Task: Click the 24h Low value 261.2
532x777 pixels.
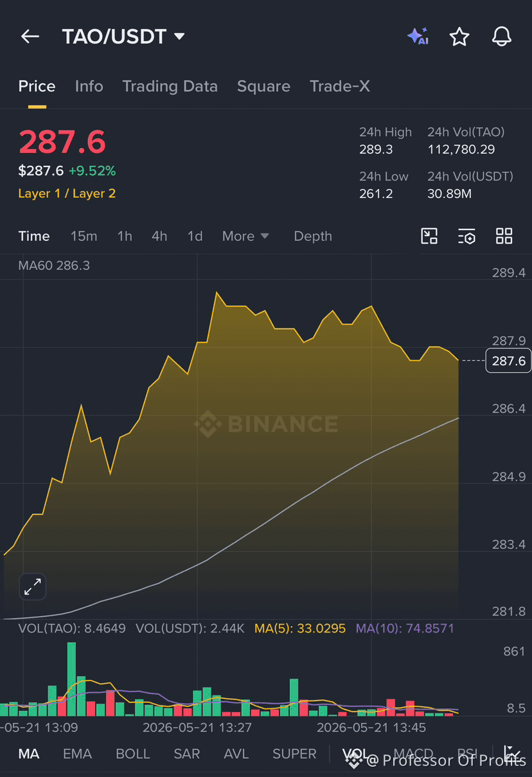Action: tap(376, 193)
